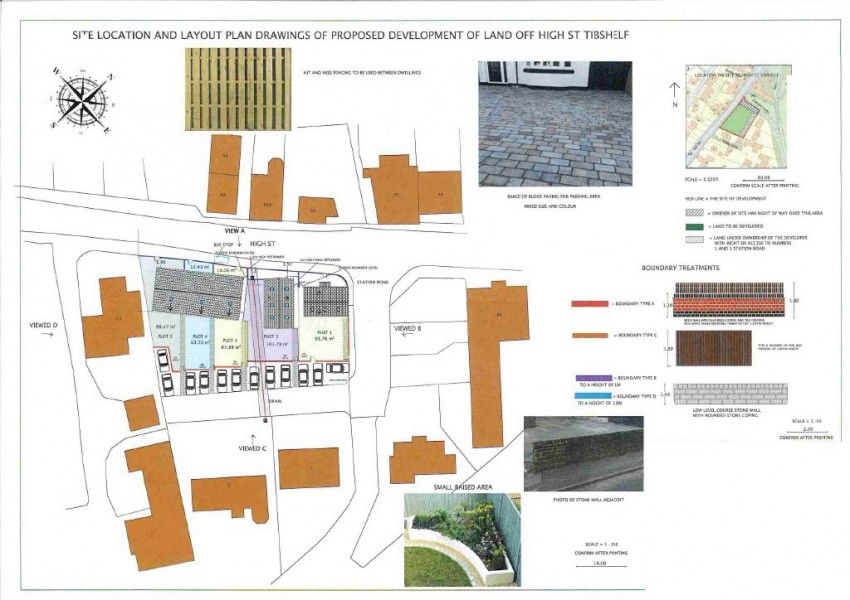This screenshot has width=850, height=600.
Task: Toggle the Boundary Type A red marker
Action: (590, 304)
